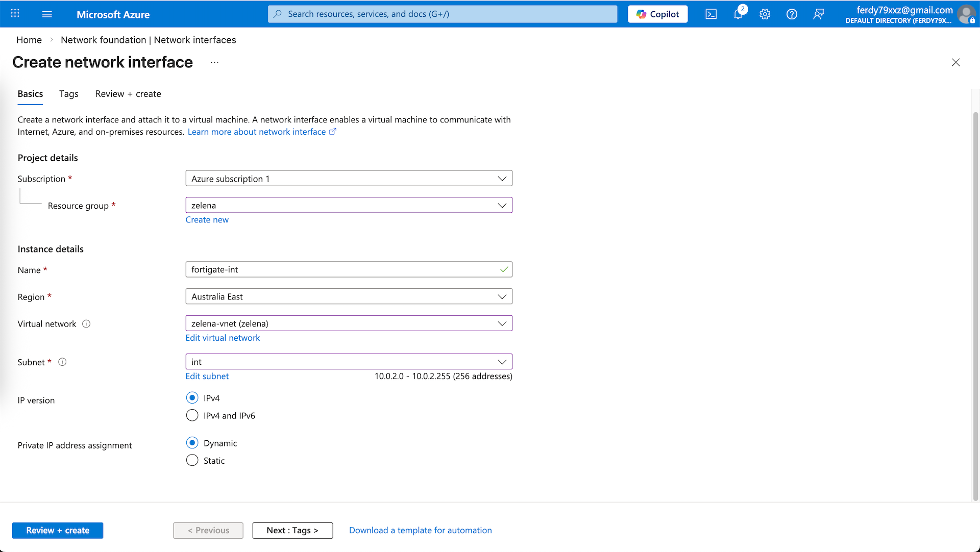This screenshot has height=552, width=980.
Task: Click the Subnet info icon
Action: pos(62,362)
